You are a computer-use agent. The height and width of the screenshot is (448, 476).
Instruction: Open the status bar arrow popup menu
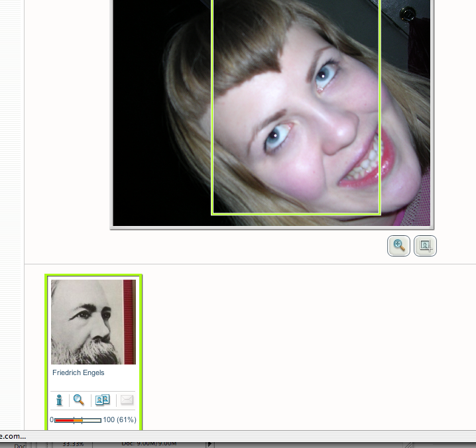210,443
